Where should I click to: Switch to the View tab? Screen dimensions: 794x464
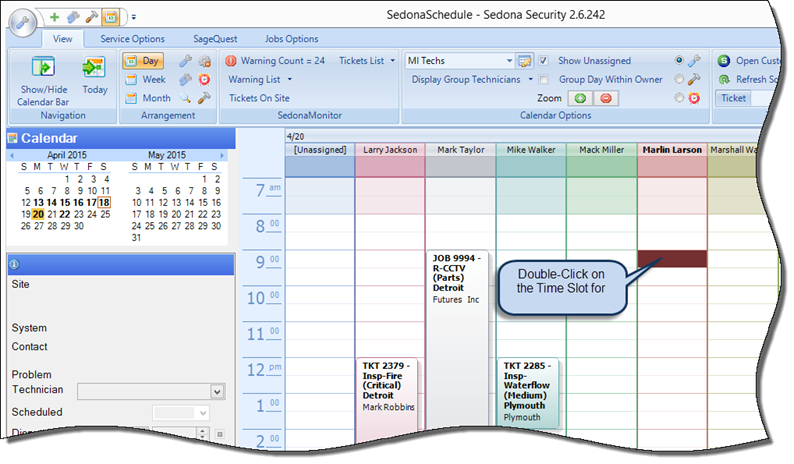63,39
